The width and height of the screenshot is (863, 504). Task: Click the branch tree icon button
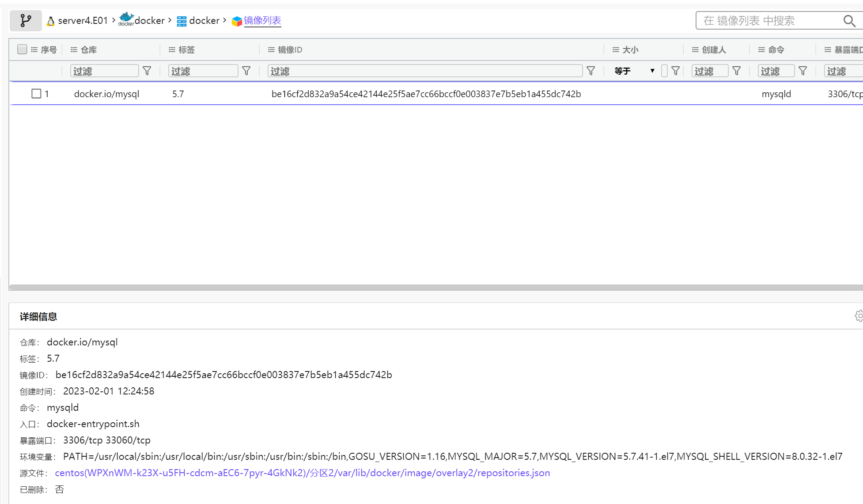tap(26, 20)
